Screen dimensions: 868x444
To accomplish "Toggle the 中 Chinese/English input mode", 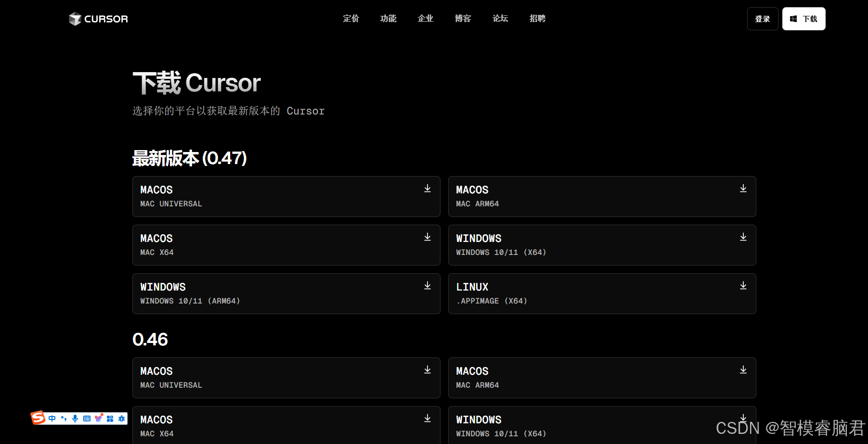I will point(52,419).
